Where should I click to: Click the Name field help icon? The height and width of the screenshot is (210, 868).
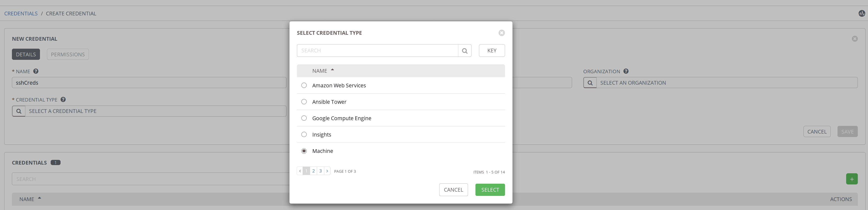36,71
